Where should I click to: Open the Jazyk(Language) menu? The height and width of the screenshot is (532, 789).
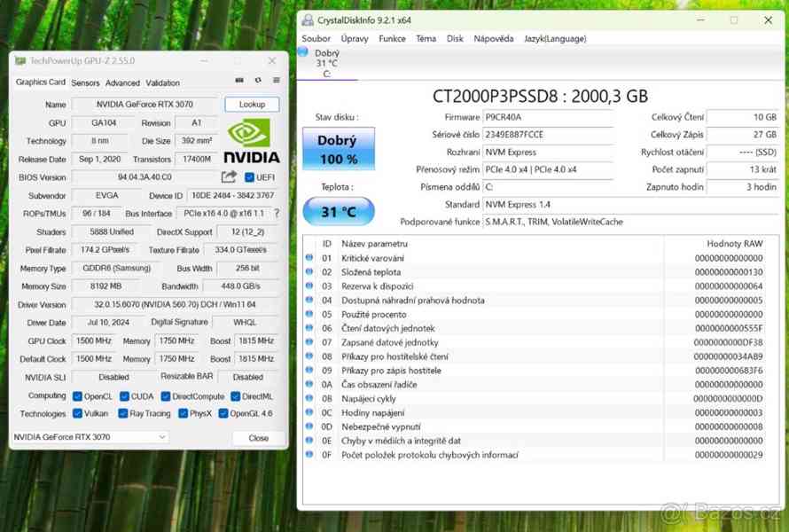(x=555, y=38)
